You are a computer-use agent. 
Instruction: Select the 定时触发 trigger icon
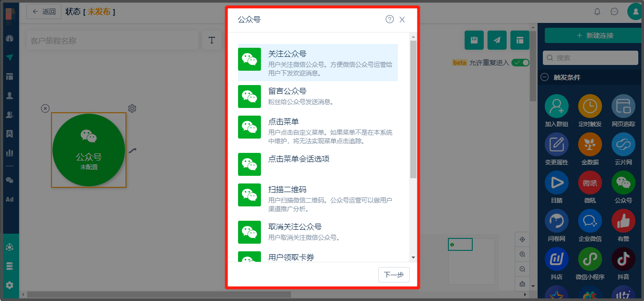[x=590, y=106]
